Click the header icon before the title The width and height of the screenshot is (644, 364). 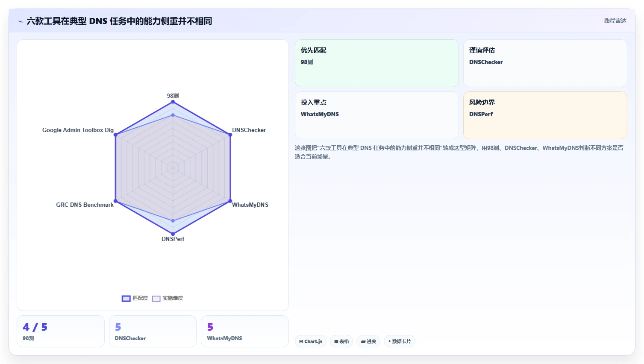tap(20, 21)
